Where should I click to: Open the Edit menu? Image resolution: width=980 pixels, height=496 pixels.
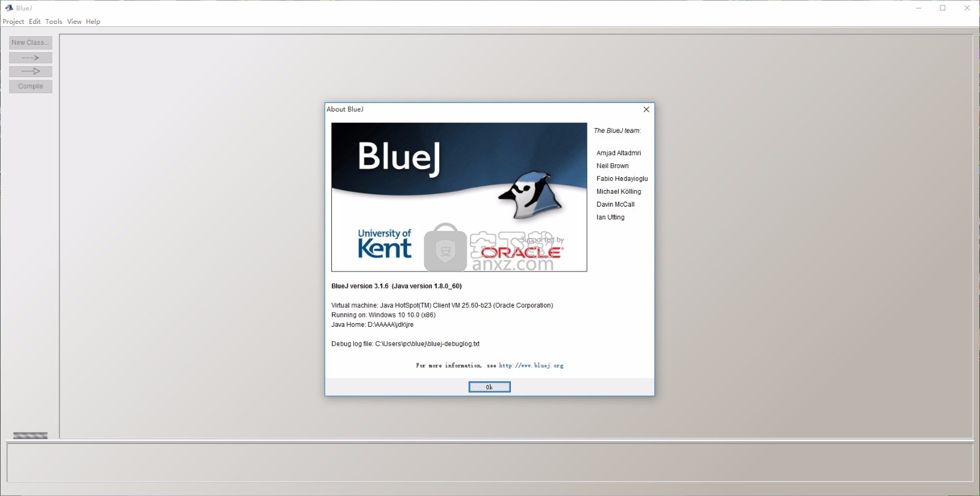tap(35, 21)
